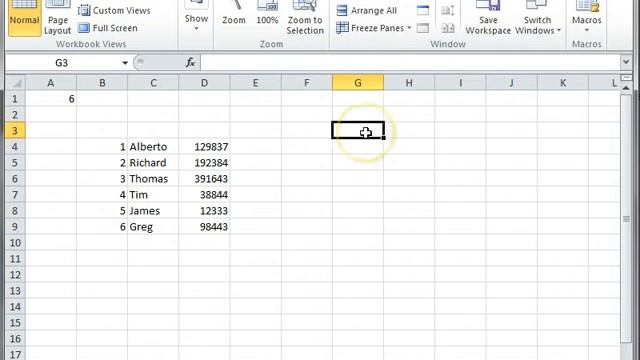The height and width of the screenshot is (360, 640).
Task: Click Arrange All windows
Action: (366, 10)
